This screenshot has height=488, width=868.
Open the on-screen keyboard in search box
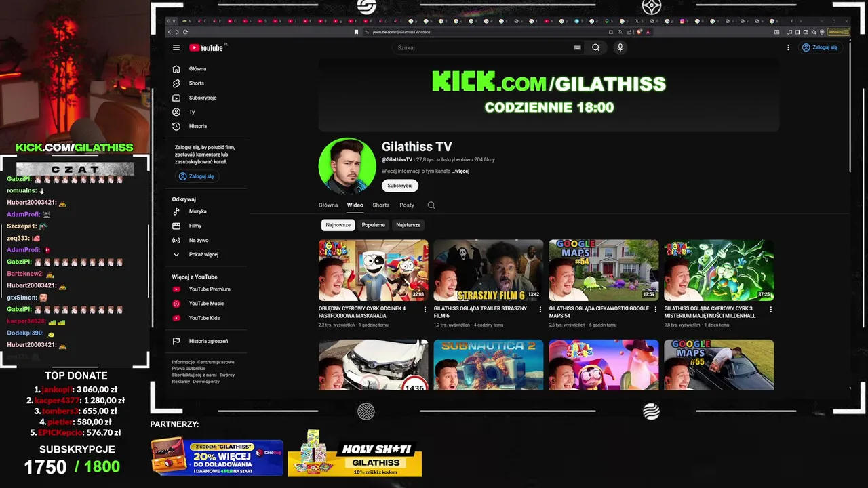(577, 47)
